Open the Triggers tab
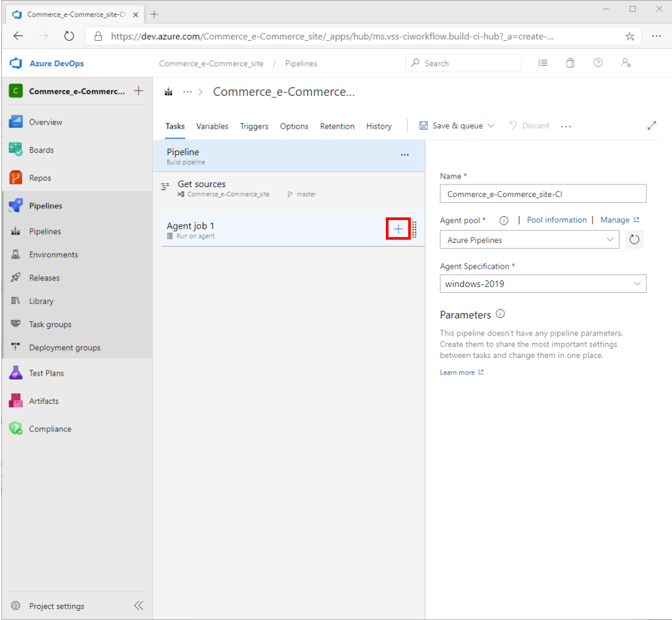This screenshot has width=672, height=620. pos(254,126)
